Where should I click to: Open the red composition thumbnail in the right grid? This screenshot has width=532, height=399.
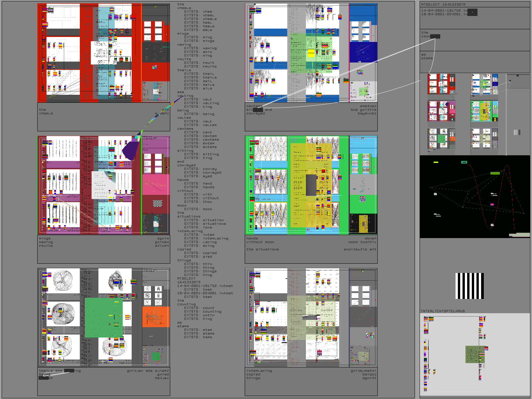point(441,84)
